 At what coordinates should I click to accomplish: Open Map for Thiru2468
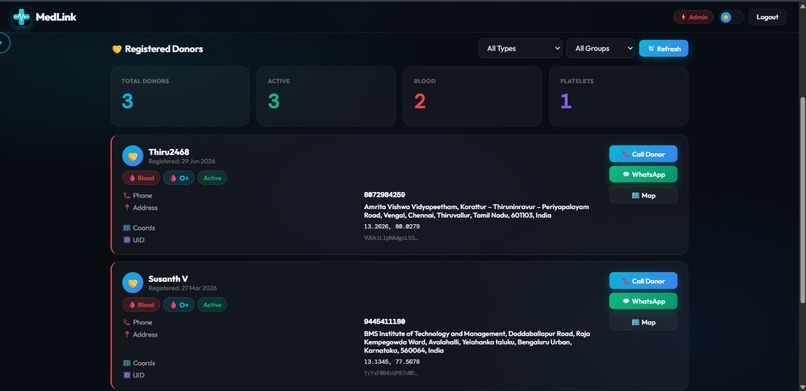pyautogui.click(x=643, y=195)
